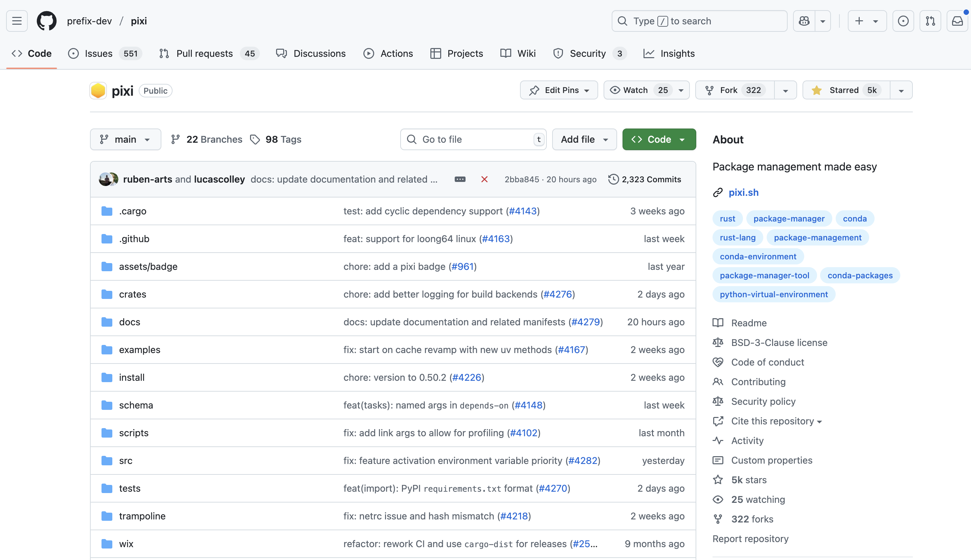Focus the Type / to search box
The width and height of the screenshot is (971, 560).
point(699,21)
